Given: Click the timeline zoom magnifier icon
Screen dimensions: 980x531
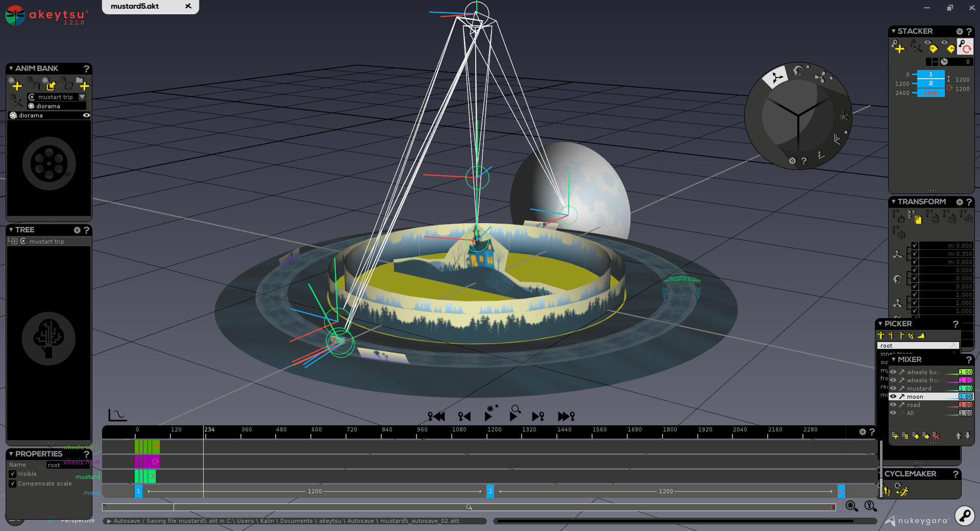Looking at the screenshot, I should tap(851, 506).
